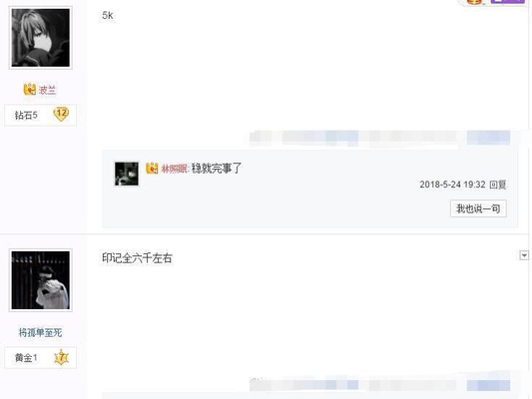Select the 5k post text
Viewport: 532px width, 399px height.
click(108, 15)
